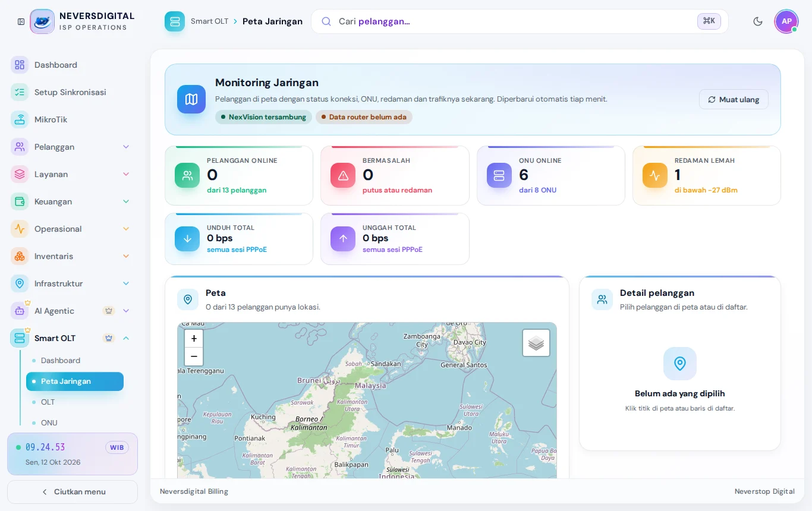Click the NexVision tersambung status badge
Screen dimensions: 812x511
pos(263,117)
